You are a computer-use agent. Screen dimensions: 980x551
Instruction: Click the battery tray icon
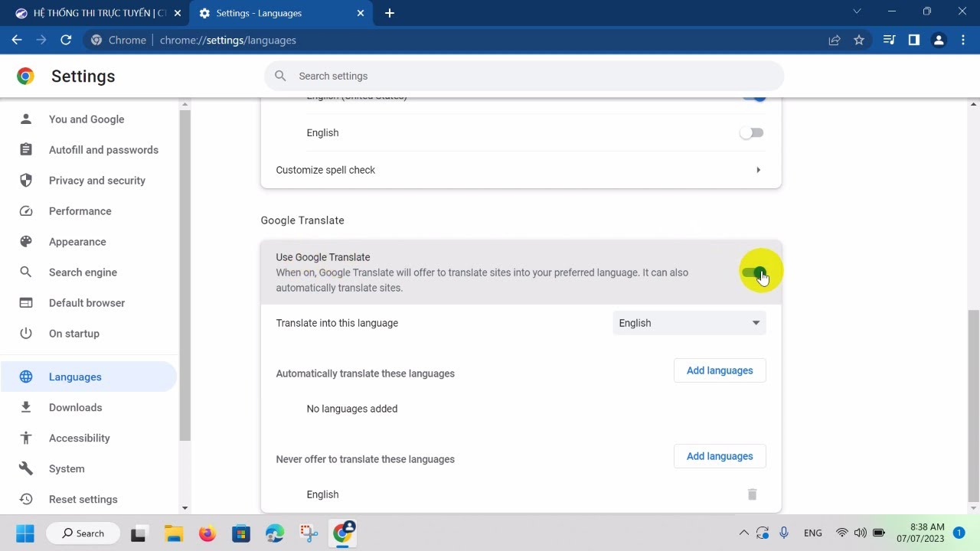[879, 533]
